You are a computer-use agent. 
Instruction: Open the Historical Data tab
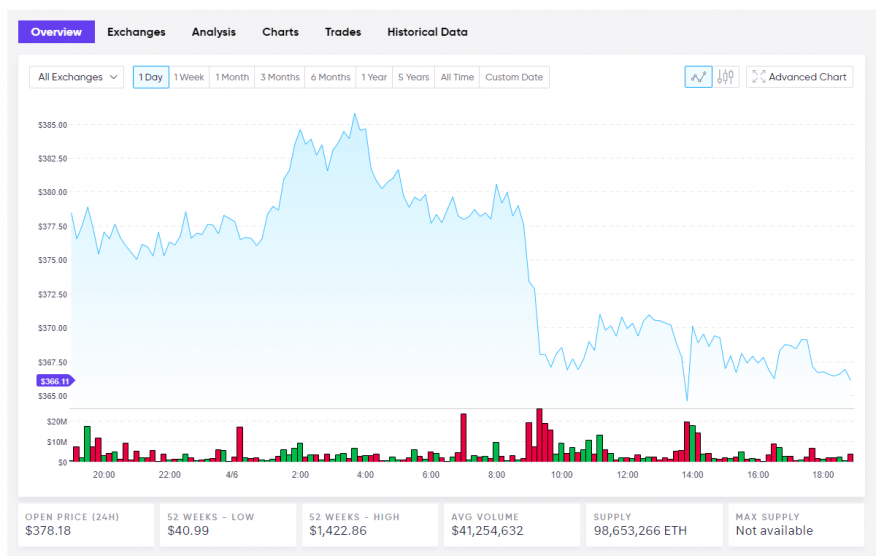coord(427,32)
